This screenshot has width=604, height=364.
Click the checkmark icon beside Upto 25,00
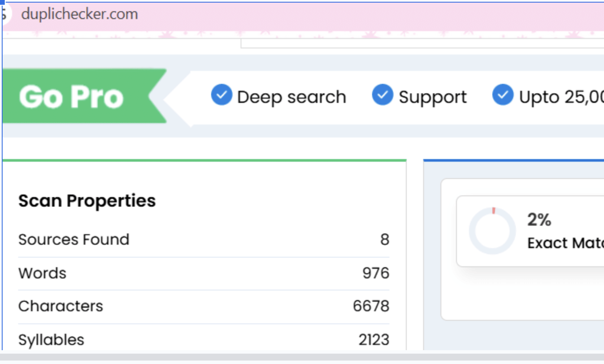(503, 95)
